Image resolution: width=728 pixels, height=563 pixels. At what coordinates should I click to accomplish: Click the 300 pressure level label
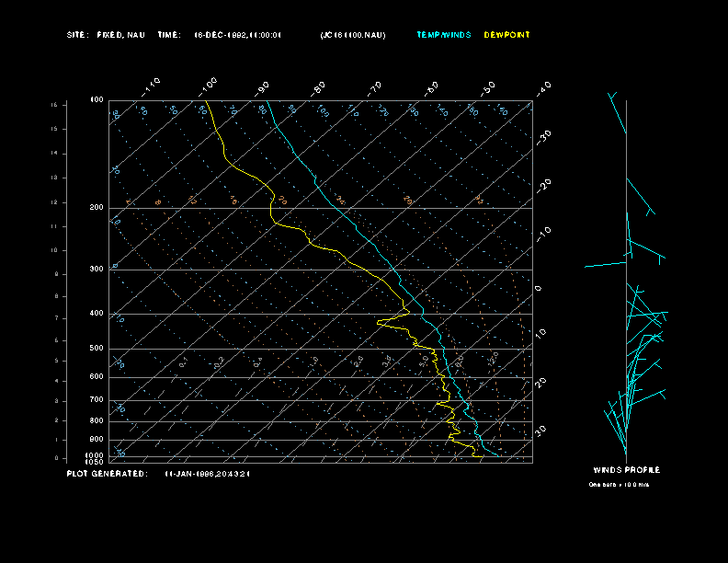[x=97, y=270]
